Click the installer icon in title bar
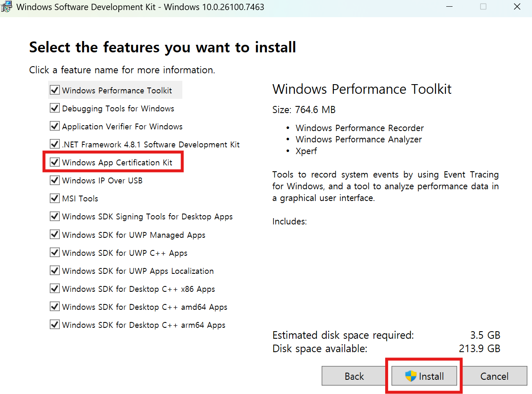The image size is (532, 394). point(6,7)
